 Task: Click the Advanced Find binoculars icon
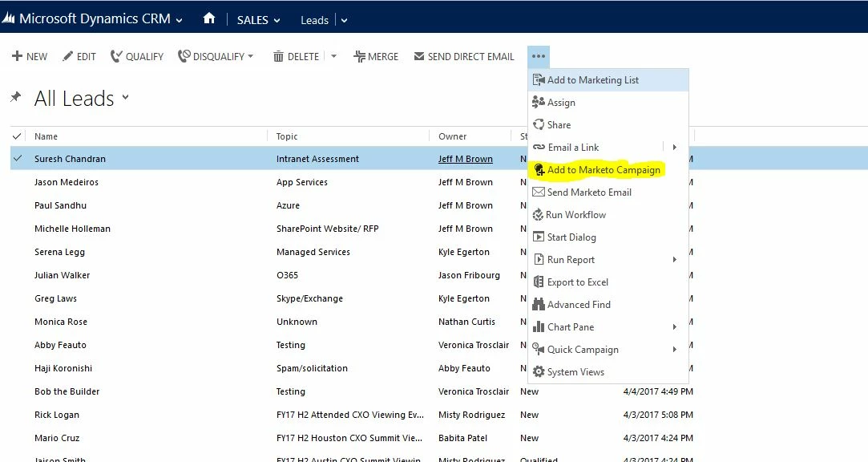pyautogui.click(x=538, y=304)
